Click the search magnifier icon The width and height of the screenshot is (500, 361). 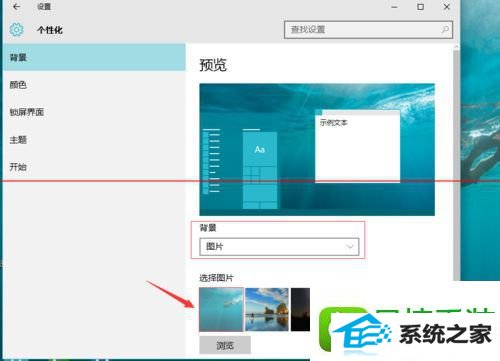click(x=445, y=30)
